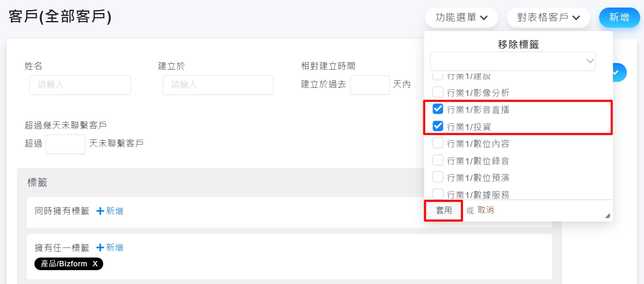
Task: Click the 取消 cancel link
Action: click(486, 210)
